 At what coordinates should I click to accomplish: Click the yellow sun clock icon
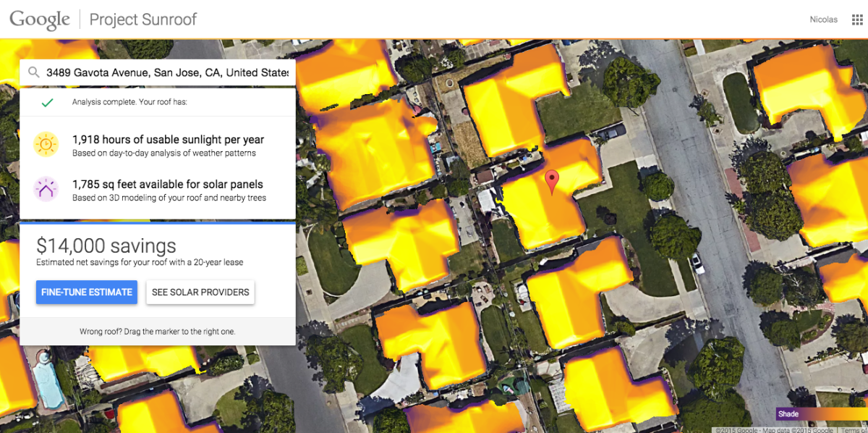pyautogui.click(x=46, y=145)
